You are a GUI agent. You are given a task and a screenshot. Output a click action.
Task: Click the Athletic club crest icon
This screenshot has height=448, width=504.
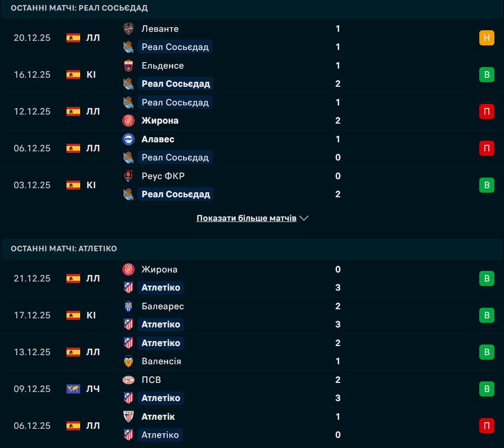[129, 417]
